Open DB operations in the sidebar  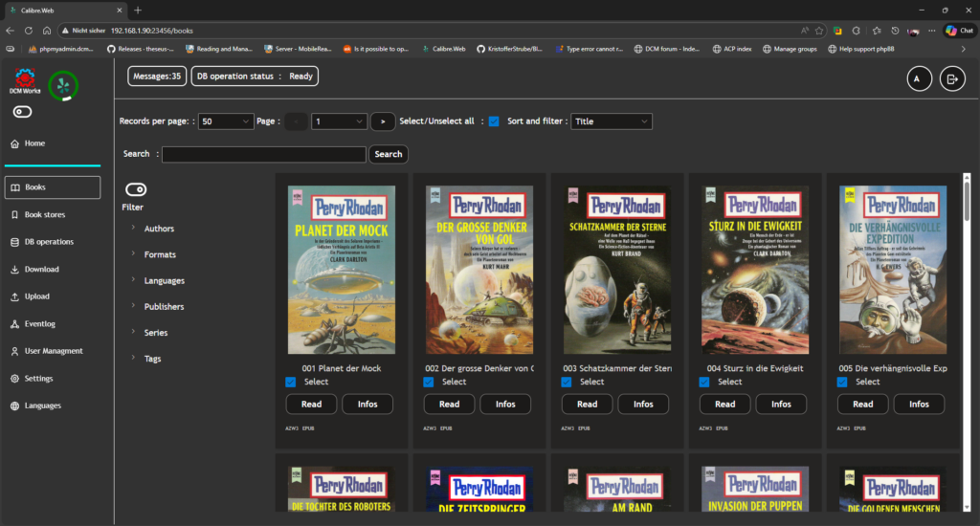click(x=49, y=242)
